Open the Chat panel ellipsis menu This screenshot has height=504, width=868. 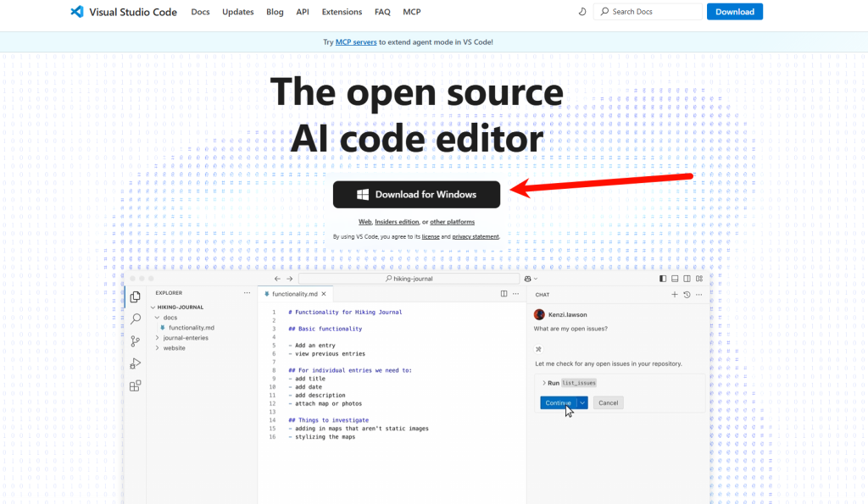click(699, 295)
